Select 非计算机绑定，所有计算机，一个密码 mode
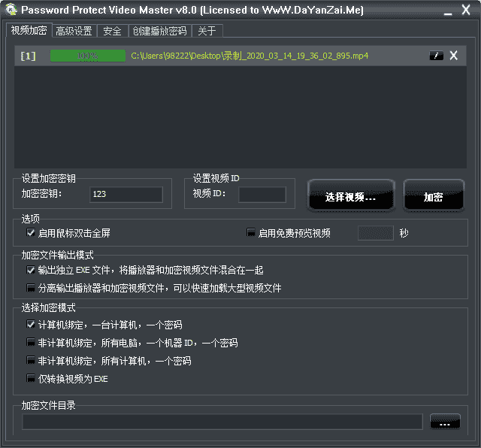Viewport: 481px width, 448px height. [x=31, y=360]
